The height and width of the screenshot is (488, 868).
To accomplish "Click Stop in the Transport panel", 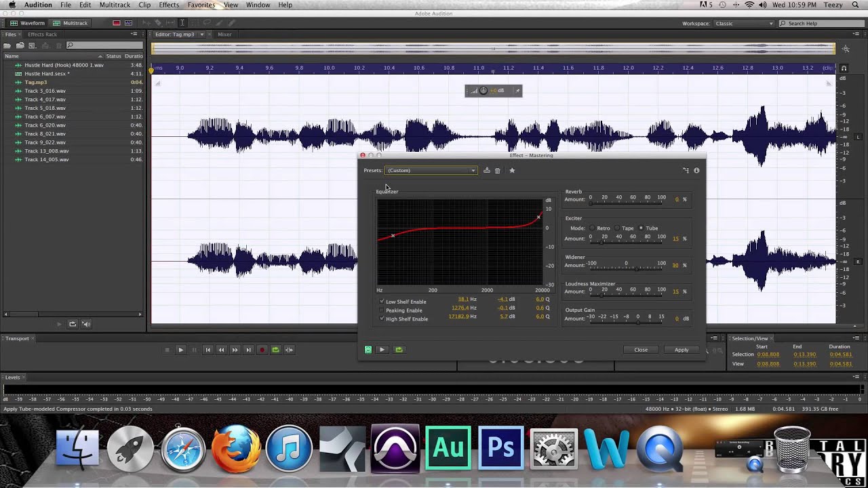I will click(167, 350).
